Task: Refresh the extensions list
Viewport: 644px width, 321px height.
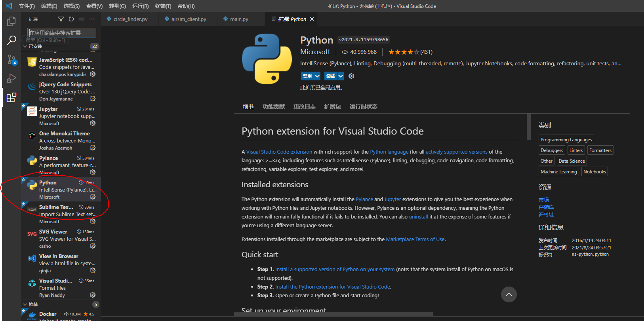Action: pyautogui.click(x=71, y=19)
